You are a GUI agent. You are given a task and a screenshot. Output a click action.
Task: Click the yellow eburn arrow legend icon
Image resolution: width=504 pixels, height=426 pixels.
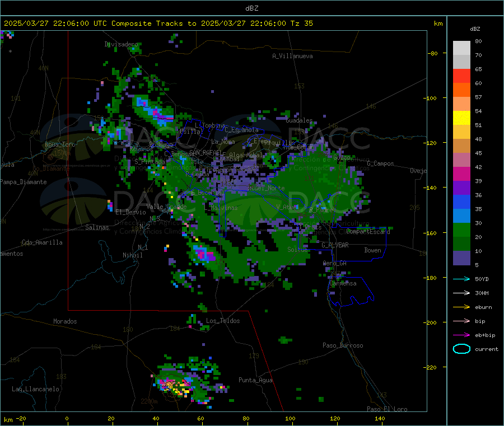pyautogui.click(x=461, y=307)
